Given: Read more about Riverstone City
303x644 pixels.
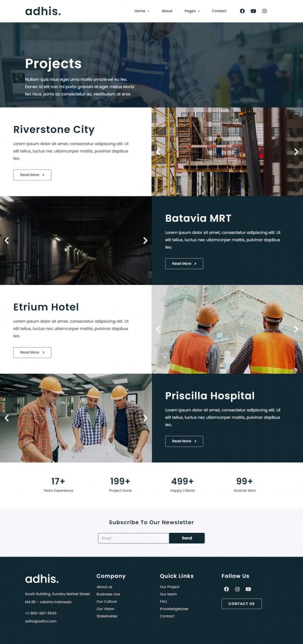Looking at the screenshot, I should point(32,175).
